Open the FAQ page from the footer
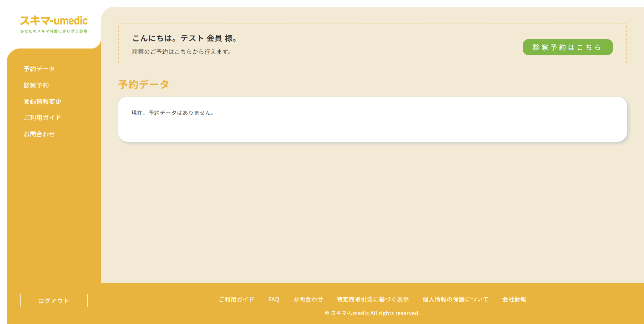Screen dimensions: 644x324 [x=274, y=299]
